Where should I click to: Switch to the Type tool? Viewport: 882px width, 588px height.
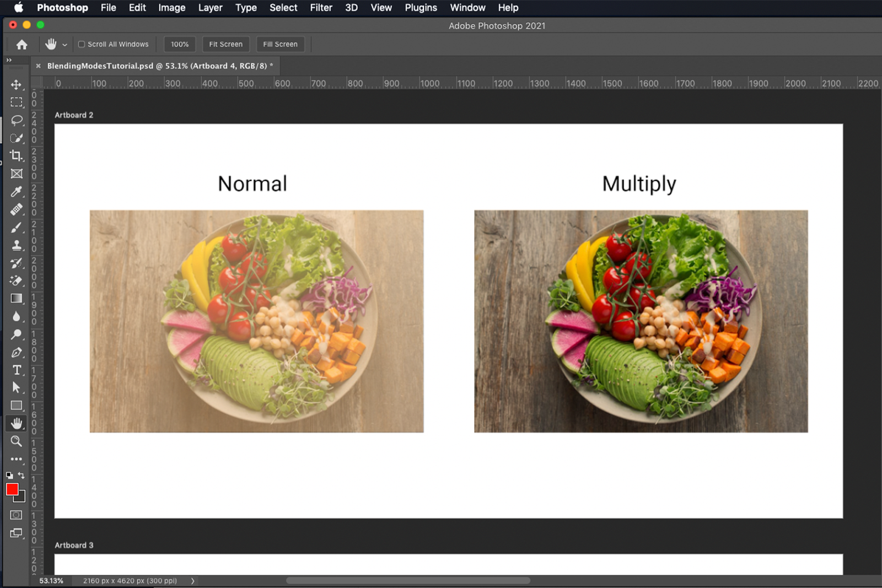[x=16, y=370]
